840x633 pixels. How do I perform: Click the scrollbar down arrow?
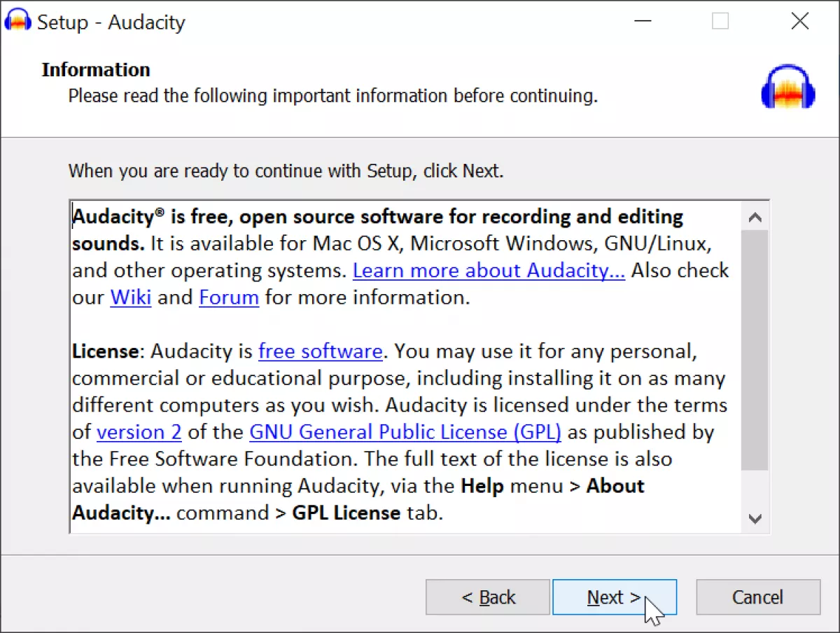755,519
